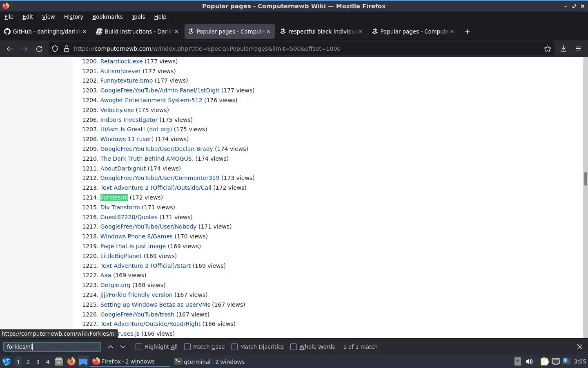Find previous match with the up arrow
This screenshot has width=588, height=368.
(x=111, y=347)
